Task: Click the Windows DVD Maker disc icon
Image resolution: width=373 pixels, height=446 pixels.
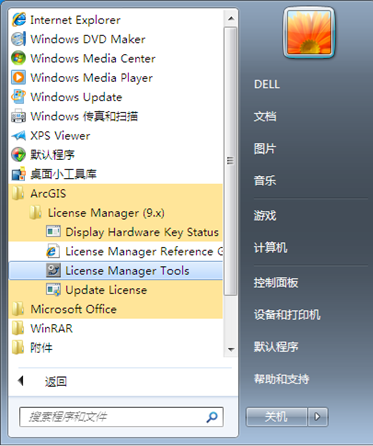Action: [18, 39]
